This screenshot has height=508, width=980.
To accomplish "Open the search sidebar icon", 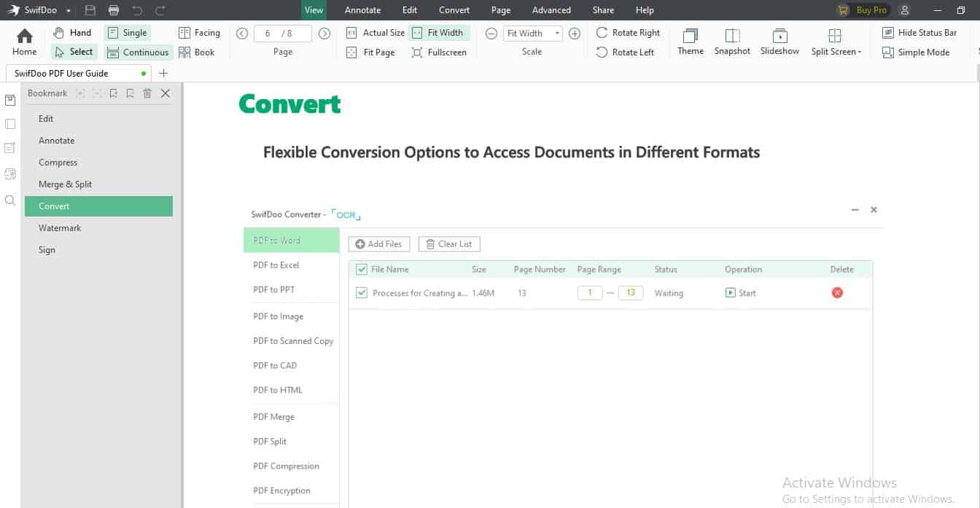I will (x=10, y=200).
